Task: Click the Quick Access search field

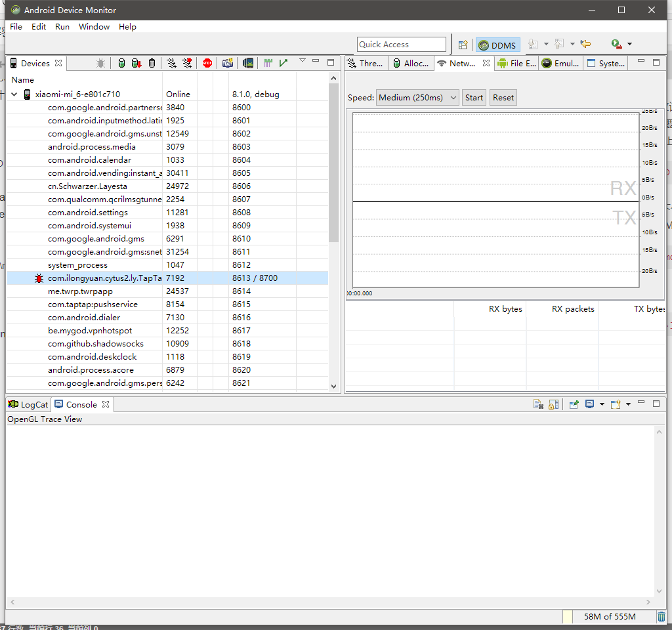Action: tap(402, 45)
